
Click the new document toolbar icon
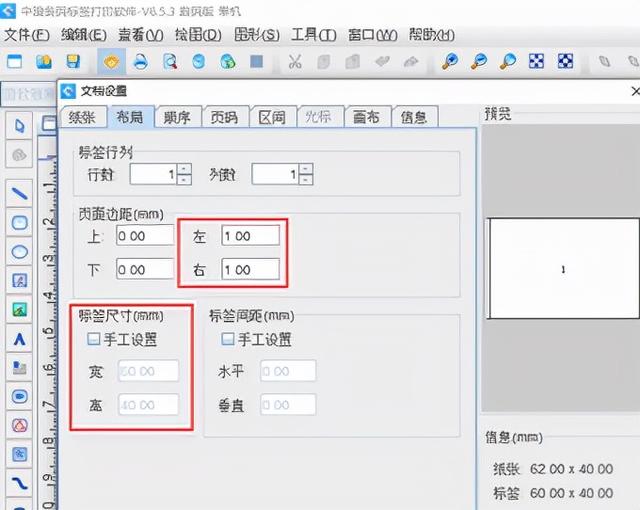tap(15, 62)
